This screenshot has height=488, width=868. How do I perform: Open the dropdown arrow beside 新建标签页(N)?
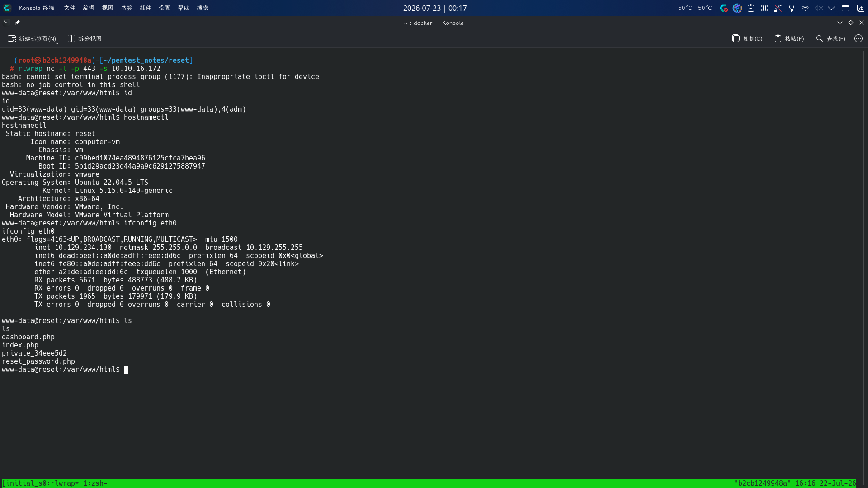[x=57, y=42]
